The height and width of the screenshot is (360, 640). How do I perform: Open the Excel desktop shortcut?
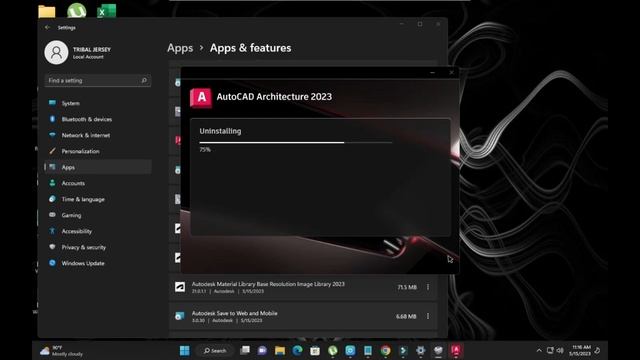coord(107,11)
